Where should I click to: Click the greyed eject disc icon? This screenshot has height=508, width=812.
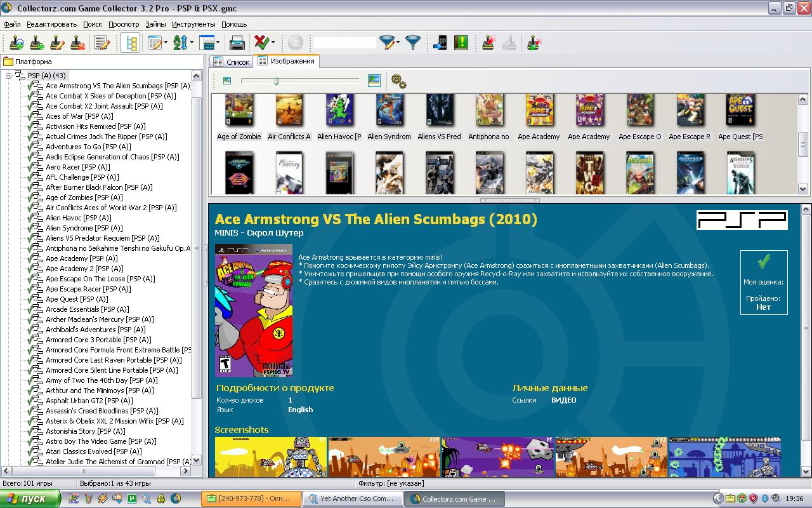[x=295, y=43]
